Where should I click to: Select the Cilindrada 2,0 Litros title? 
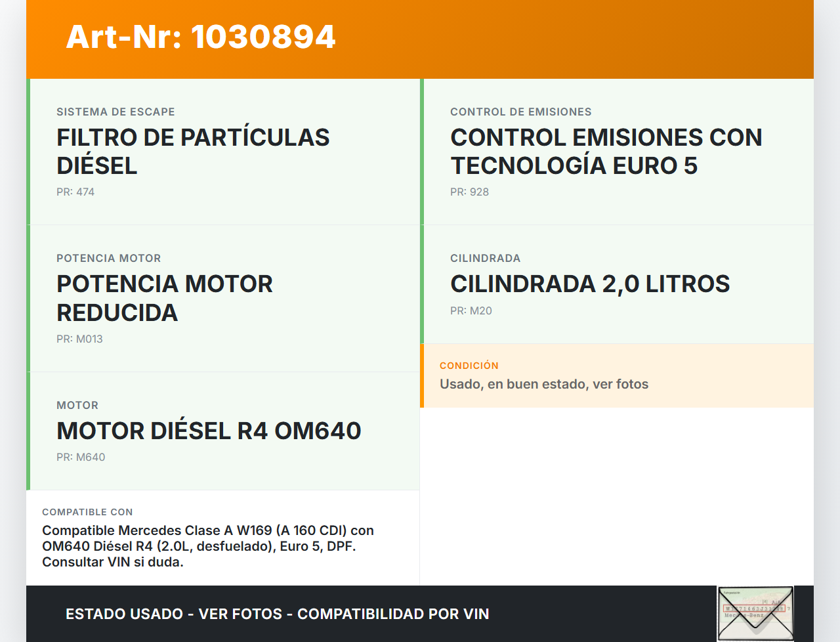tap(589, 284)
